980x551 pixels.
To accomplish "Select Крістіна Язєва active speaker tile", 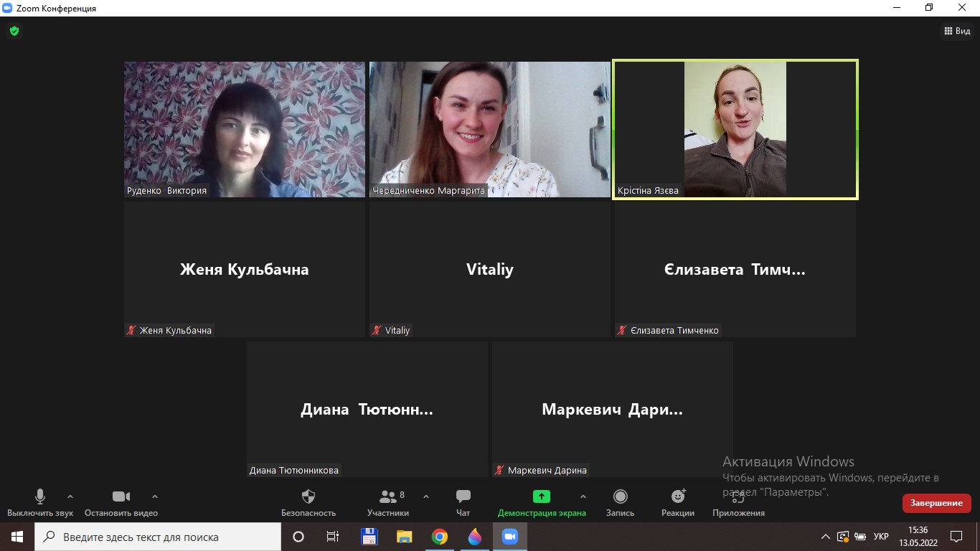I will pos(735,129).
